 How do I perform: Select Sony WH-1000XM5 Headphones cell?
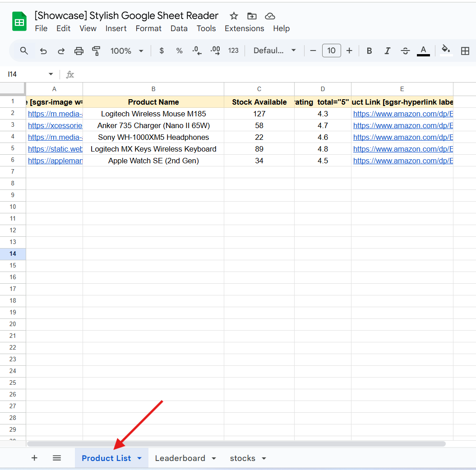(x=153, y=137)
